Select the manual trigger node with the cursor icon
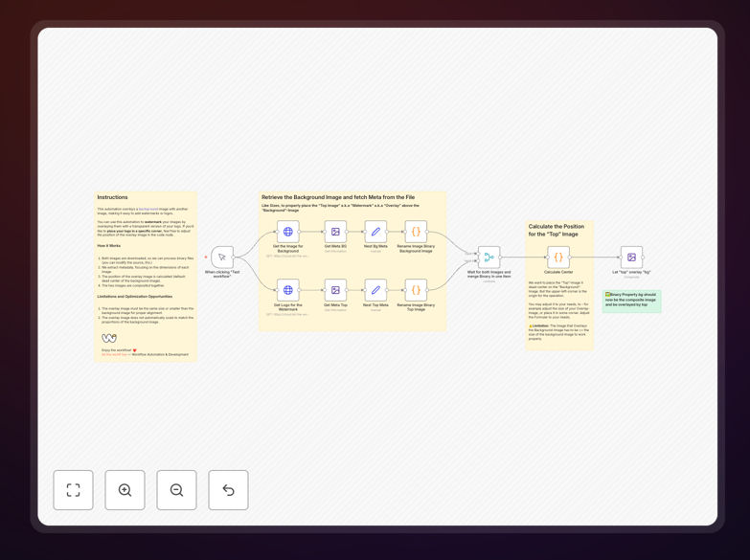This screenshot has height=560, width=750. click(222, 258)
